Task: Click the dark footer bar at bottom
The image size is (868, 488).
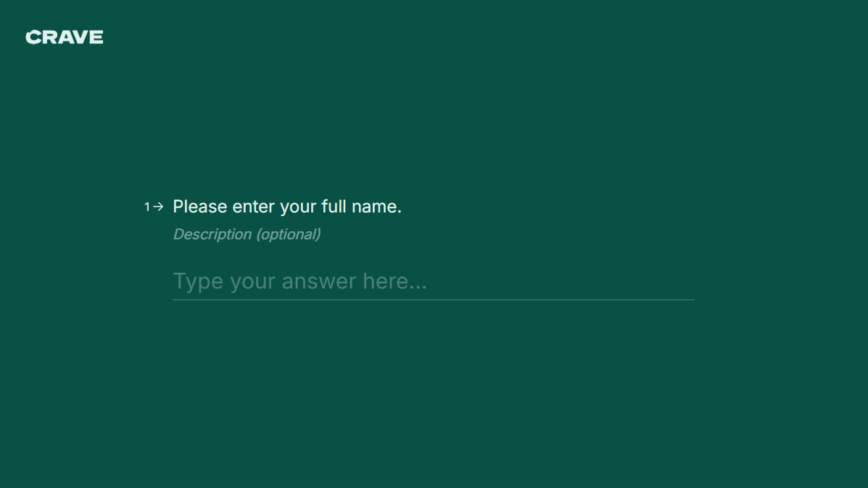Action: point(434,484)
